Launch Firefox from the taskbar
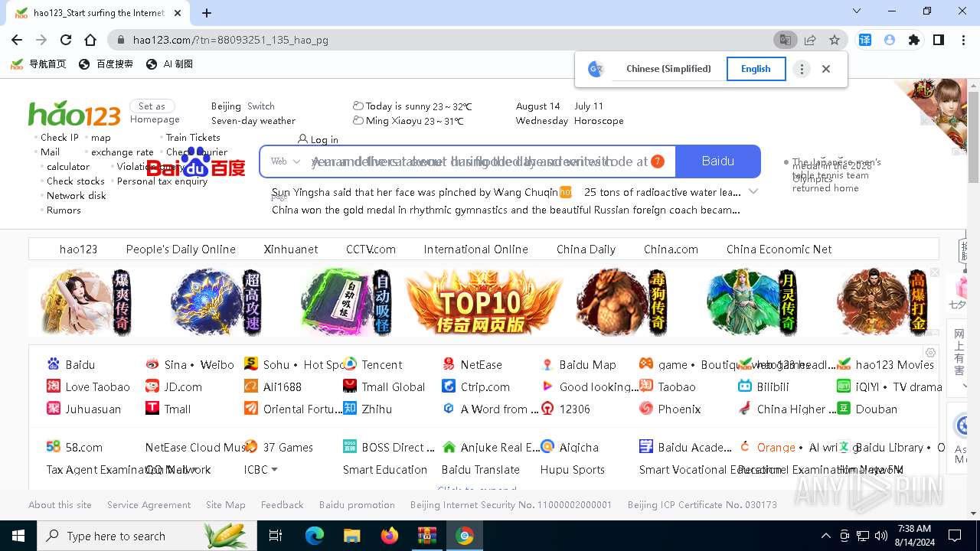The height and width of the screenshot is (551, 980). (389, 536)
